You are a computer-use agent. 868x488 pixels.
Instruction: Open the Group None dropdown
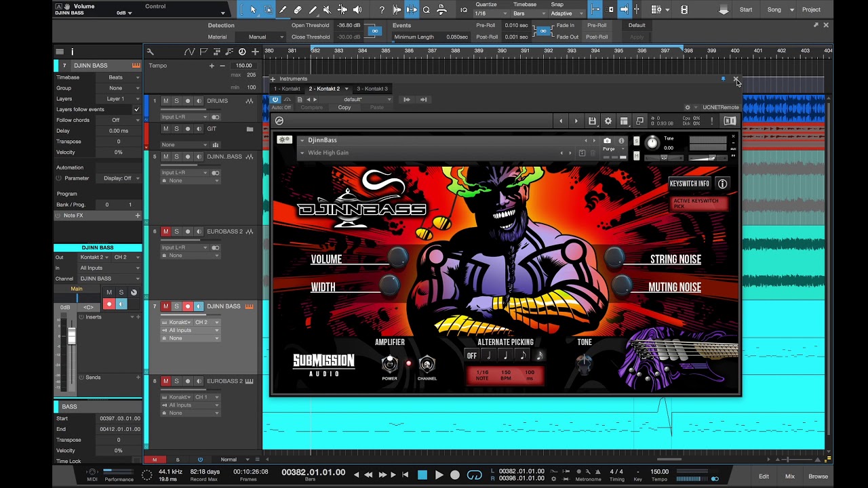[x=120, y=88]
